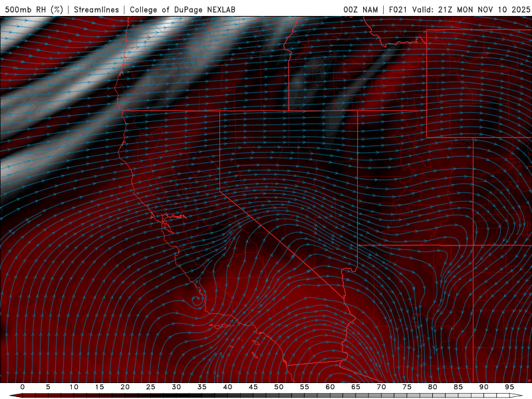Click the colorbar label "20"
Image resolution: width=532 pixels, height=399 pixels.
click(x=125, y=387)
